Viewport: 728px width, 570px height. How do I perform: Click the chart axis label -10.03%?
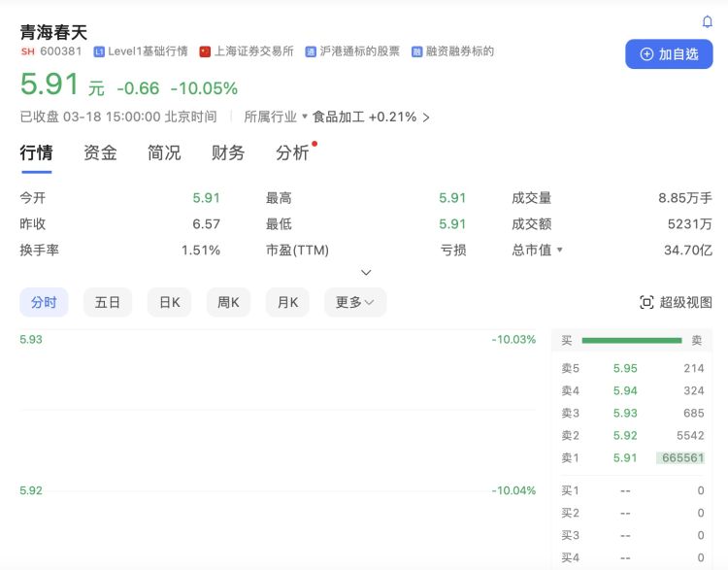click(x=513, y=339)
